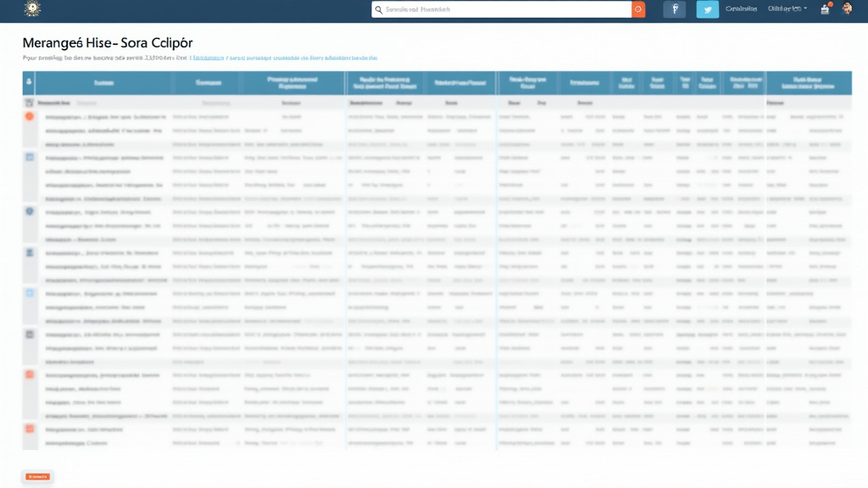Open notifications via the bell icon

click(823, 9)
